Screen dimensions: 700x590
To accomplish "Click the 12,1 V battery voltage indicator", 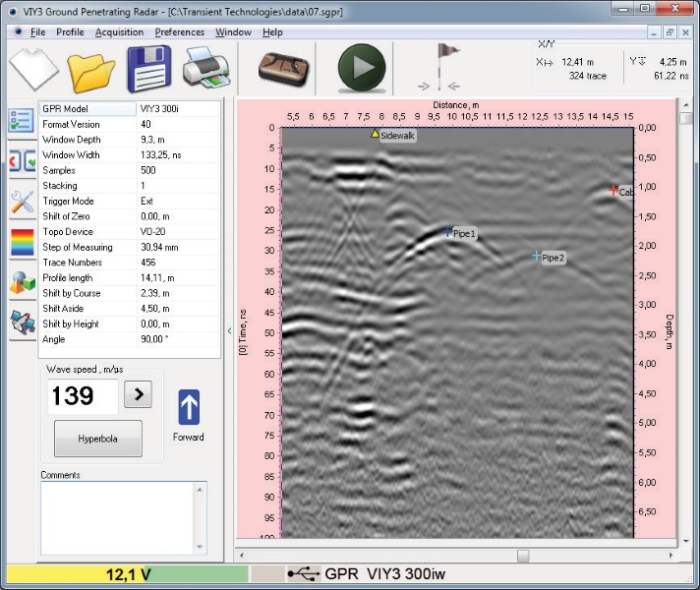I will click(128, 574).
